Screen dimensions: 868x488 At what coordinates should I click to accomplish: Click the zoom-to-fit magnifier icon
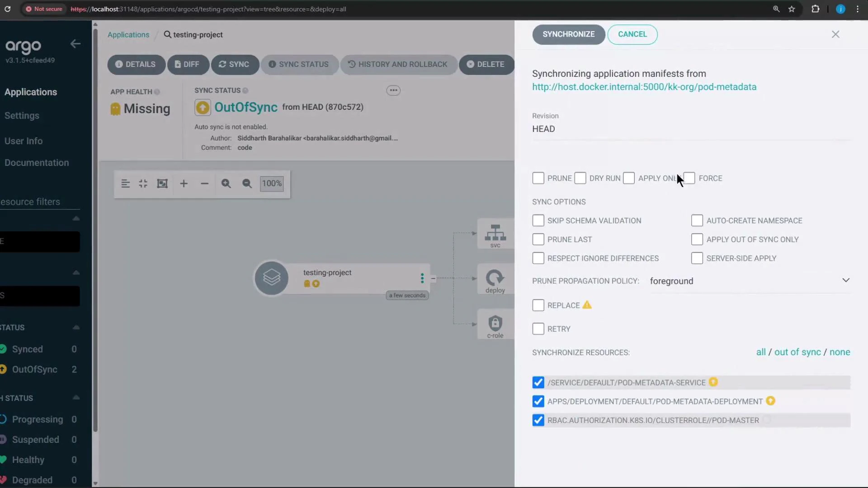pyautogui.click(x=226, y=183)
